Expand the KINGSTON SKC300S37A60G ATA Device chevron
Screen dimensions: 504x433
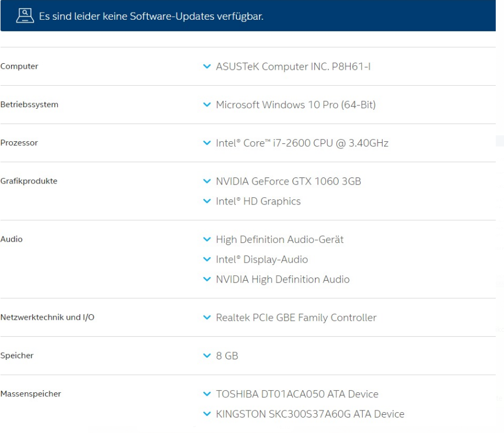pyautogui.click(x=207, y=414)
